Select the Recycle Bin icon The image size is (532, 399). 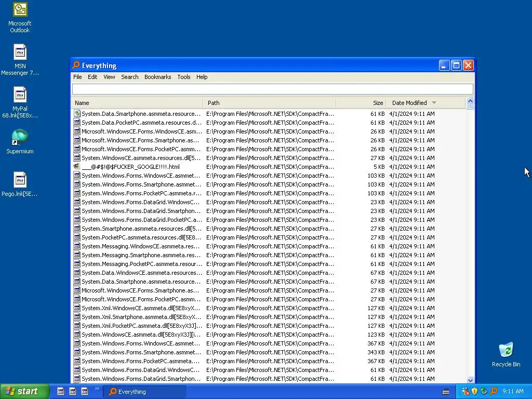506,354
